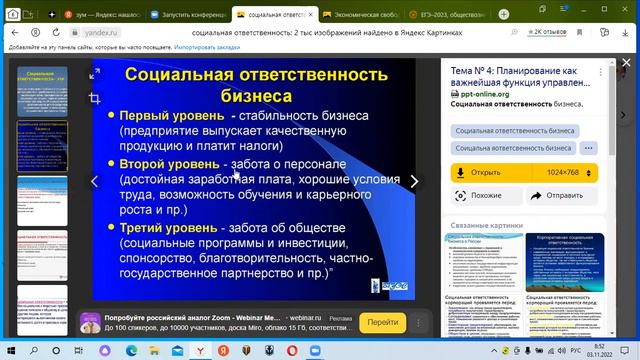
Task: Open the 'Тема № 4: Планирование' title link
Action: coord(520,77)
